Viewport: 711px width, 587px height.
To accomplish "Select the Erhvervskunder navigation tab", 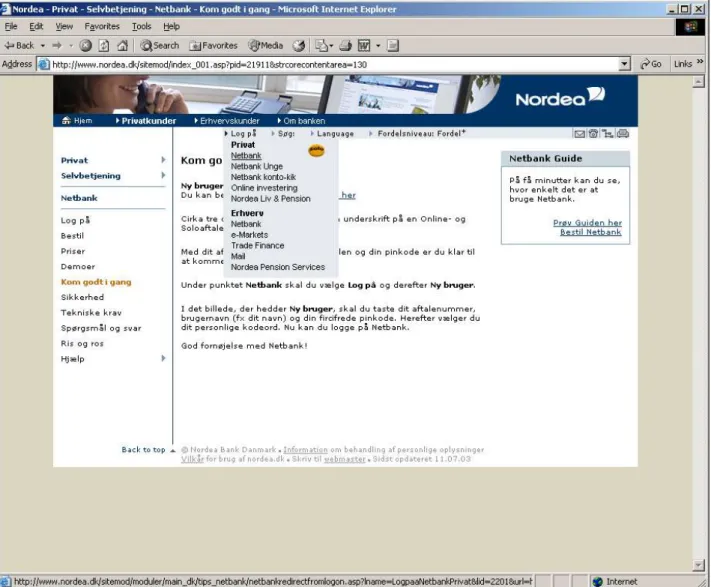I will coord(227,121).
